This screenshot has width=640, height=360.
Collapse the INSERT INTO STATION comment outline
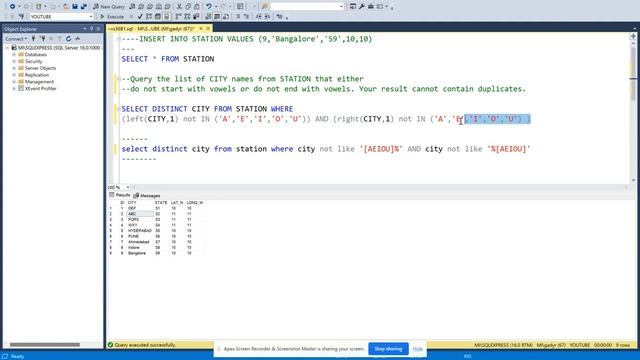pyautogui.click(x=118, y=39)
